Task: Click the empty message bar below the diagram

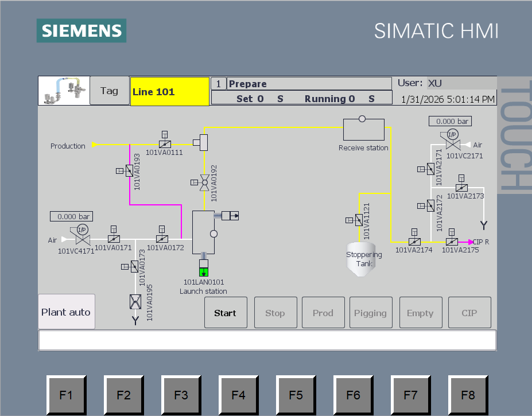Action: 266,340
